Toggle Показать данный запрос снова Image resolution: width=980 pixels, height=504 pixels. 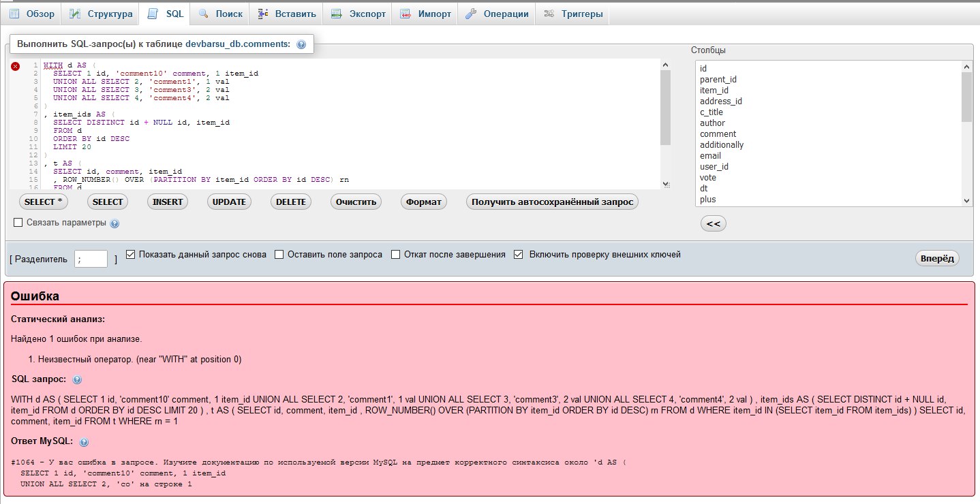point(131,254)
